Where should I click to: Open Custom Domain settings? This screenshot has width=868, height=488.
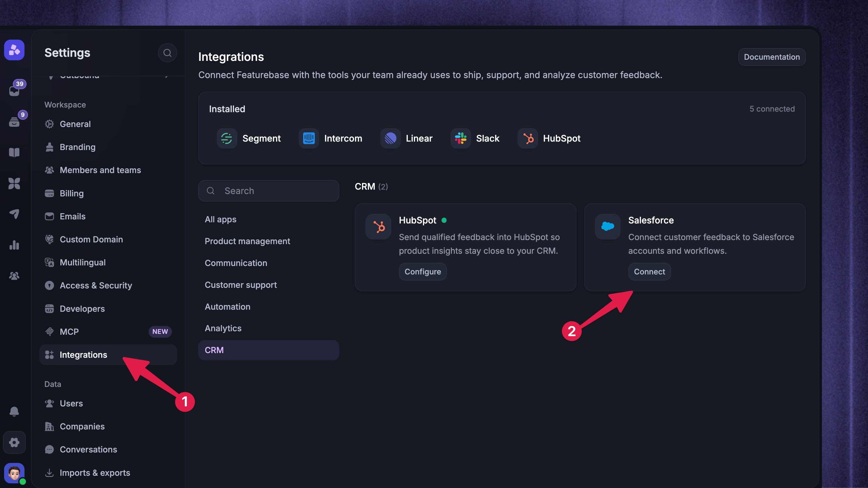[x=108, y=239]
